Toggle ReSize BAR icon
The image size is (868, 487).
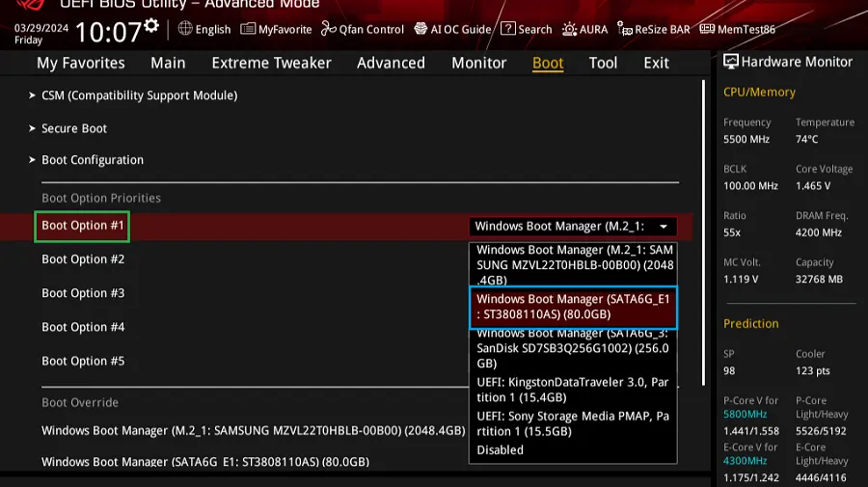[625, 29]
